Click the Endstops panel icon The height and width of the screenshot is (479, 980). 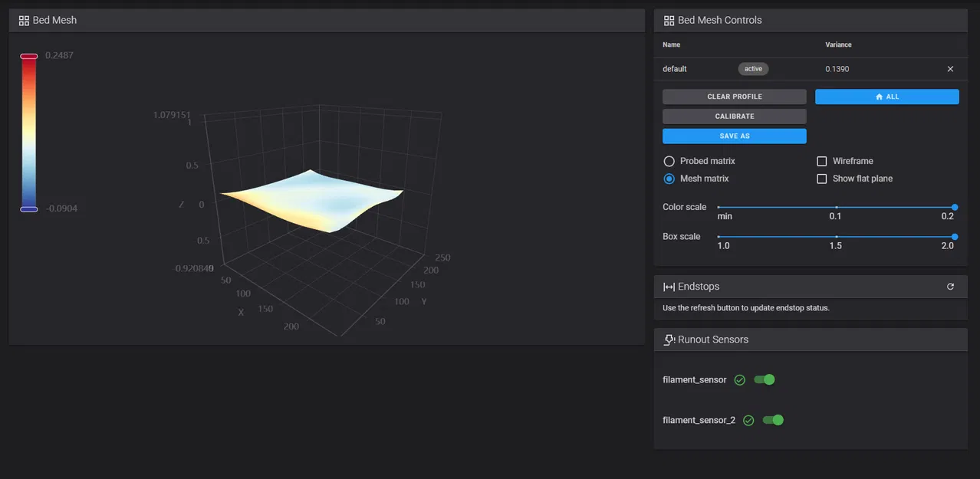(x=669, y=287)
